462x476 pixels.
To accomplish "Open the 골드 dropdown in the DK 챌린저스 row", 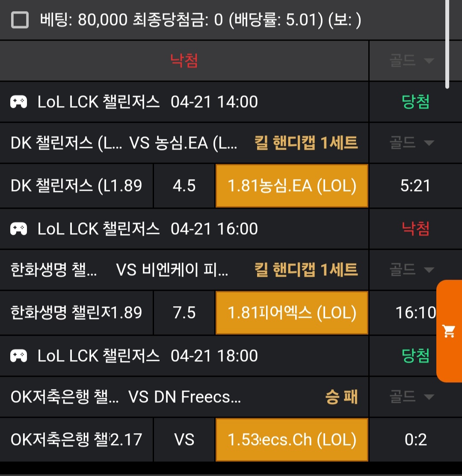I will 412,143.
